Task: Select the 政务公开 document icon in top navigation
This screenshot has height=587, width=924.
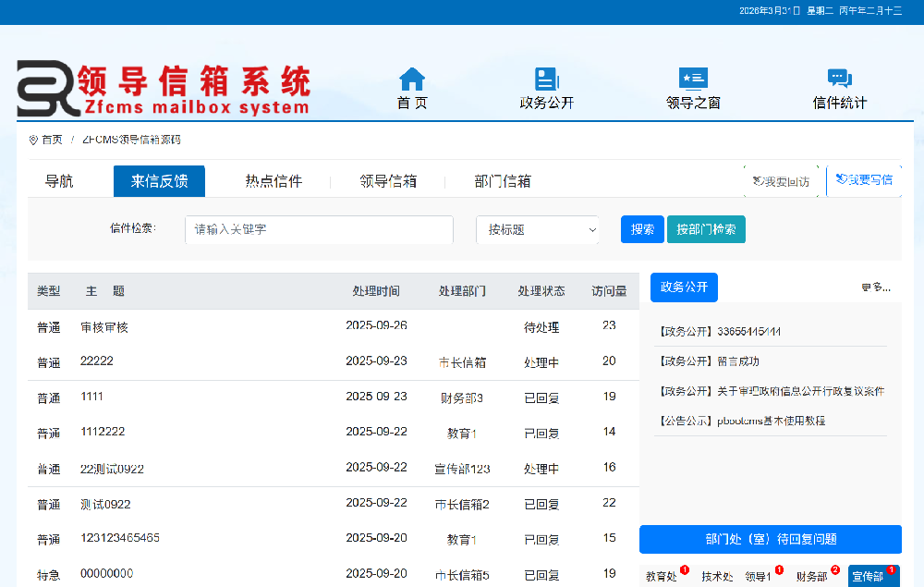Action: pos(547,79)
